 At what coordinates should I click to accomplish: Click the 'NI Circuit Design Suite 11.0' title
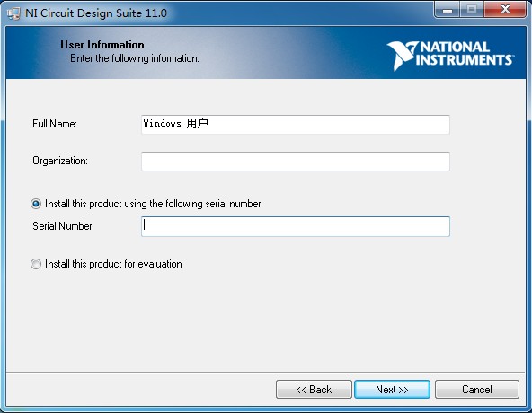(96, 13)
